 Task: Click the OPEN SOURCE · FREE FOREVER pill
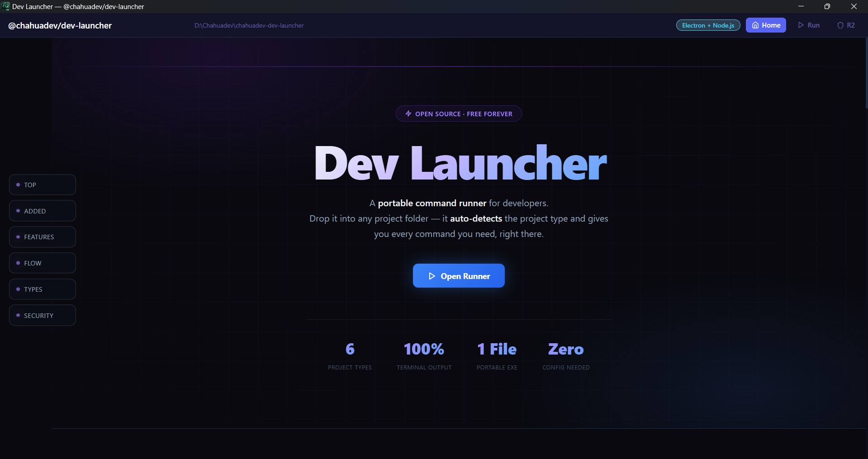(x=458, y=114)
